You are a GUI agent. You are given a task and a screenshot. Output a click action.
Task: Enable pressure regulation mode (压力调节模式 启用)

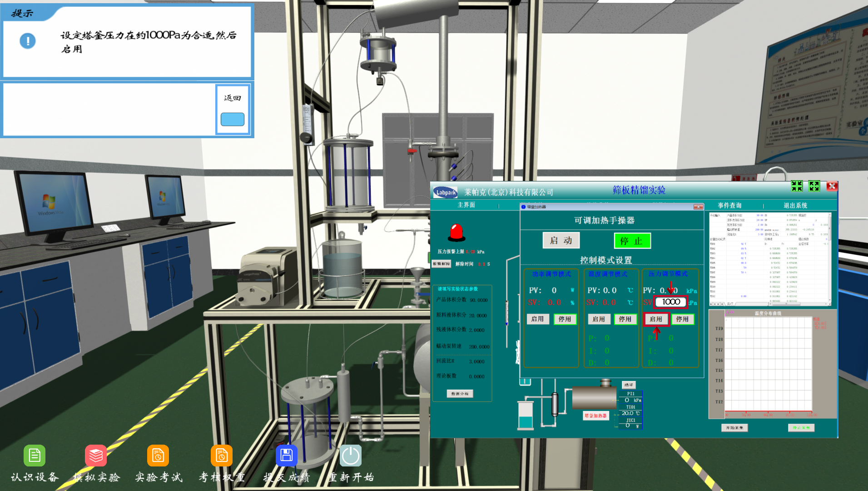(x=656, y=319)
